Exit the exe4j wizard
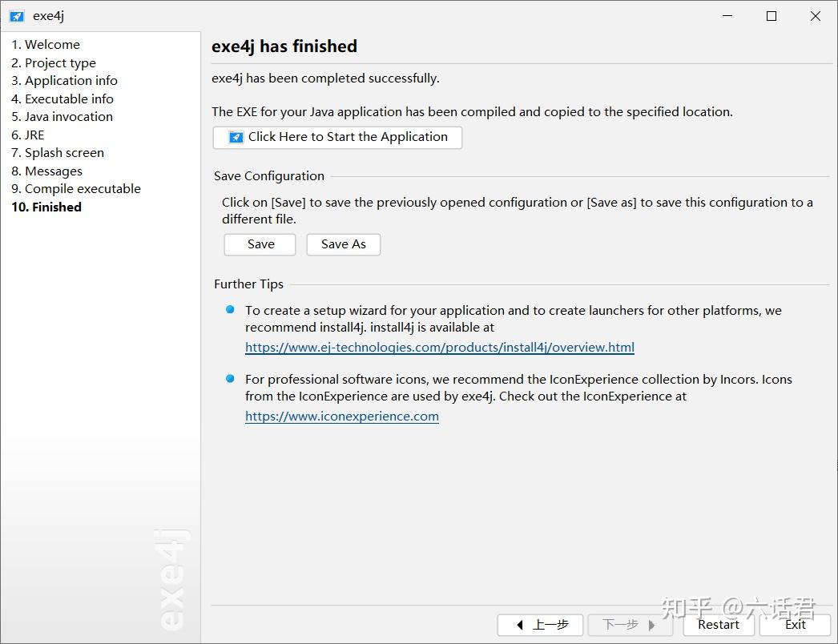Image resolution: width=838 pixels, height=644 pixels. point(795,625)
